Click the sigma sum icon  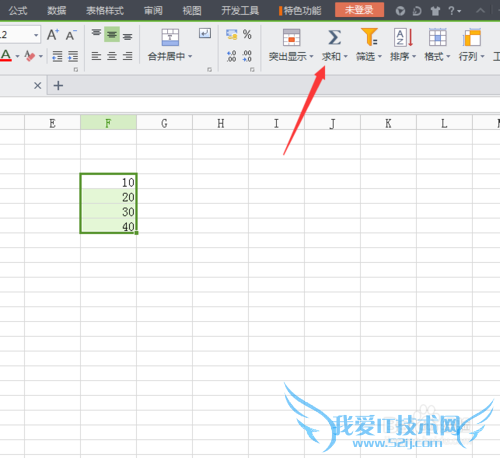pyautogui.click(x=334, y=37)
